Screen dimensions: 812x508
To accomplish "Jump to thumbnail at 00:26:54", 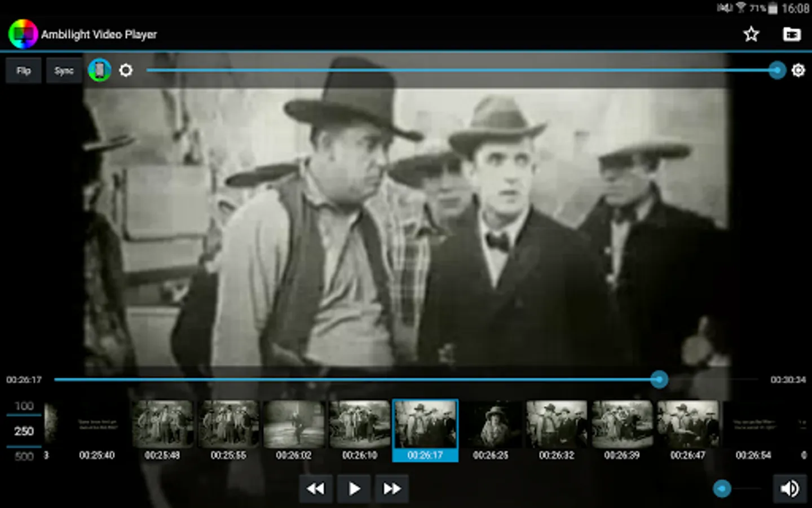I will pyautogui.click(x=753, y=431).
